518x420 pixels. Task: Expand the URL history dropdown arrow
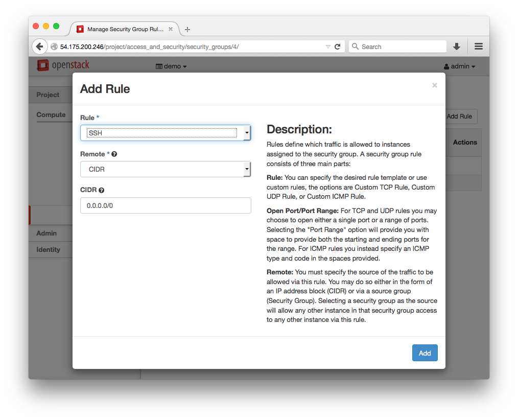[328, 46]
